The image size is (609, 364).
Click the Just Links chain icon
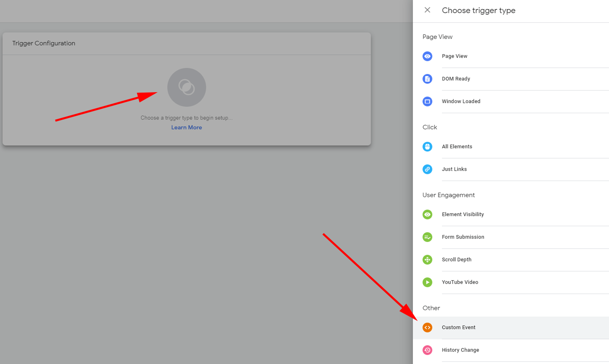click(427, 169)
